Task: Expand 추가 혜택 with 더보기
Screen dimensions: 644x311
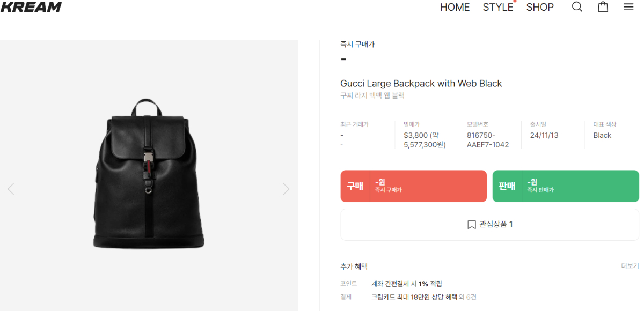Action: pyautogui.click(x=630, y=266)
